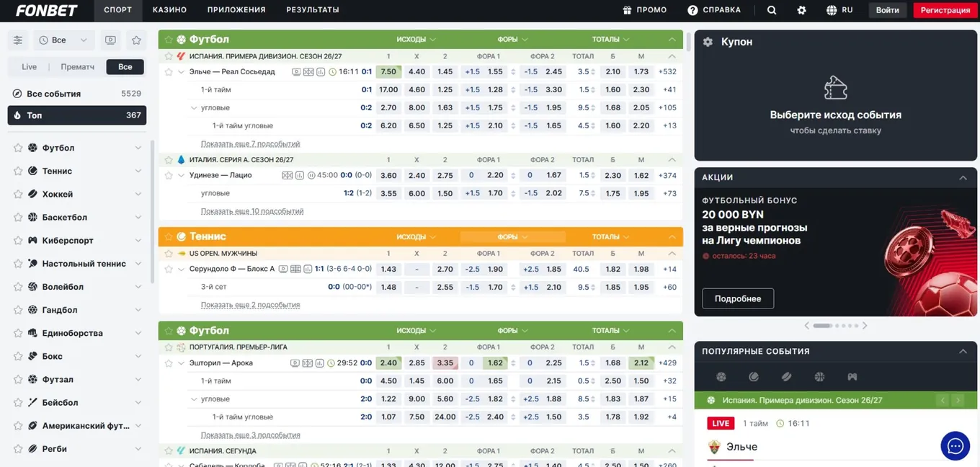Open Исходы dropdown in Теннис header
The width and height of the screenshot is (980, 467).
click(x=416, y=236)
